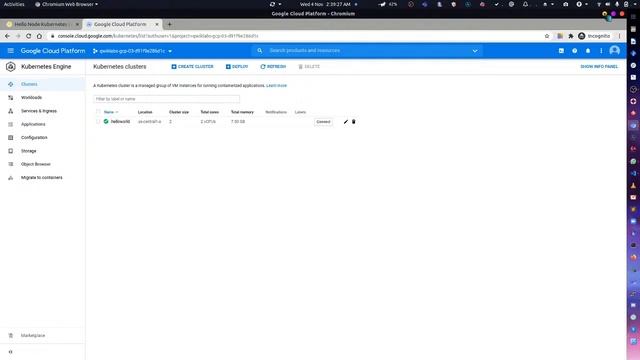Open the notifications bell in the console header
This screenshot has width=640, height=360.
pos(588,51)
